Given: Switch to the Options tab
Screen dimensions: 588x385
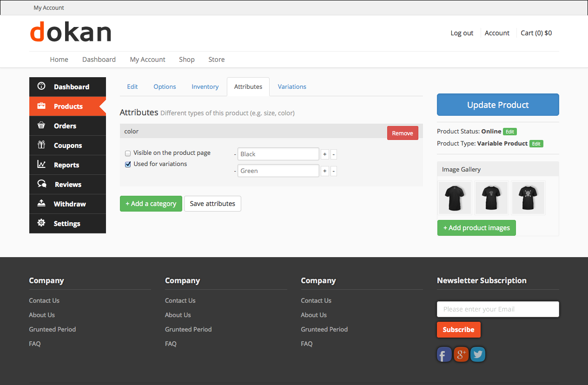Looking at the screenshot, I should click(165, 86).
